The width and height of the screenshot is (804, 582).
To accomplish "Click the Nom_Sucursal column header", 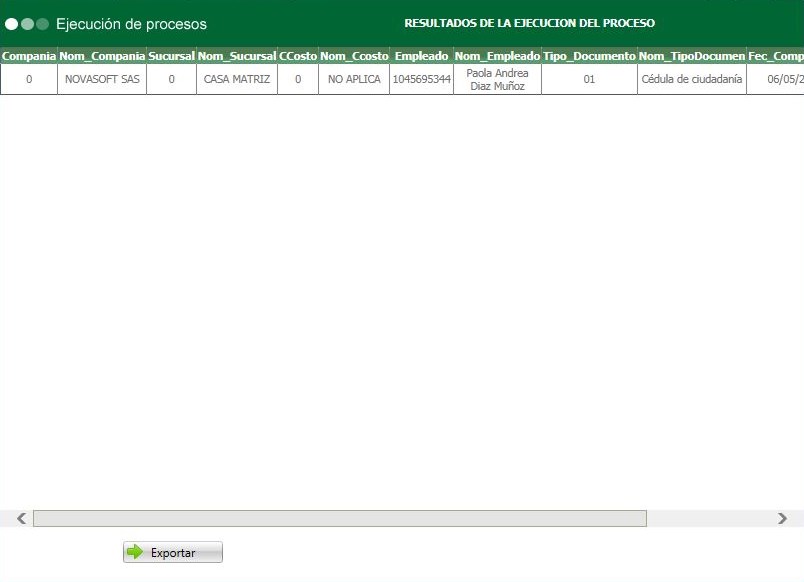I will (x=238, y=56).
